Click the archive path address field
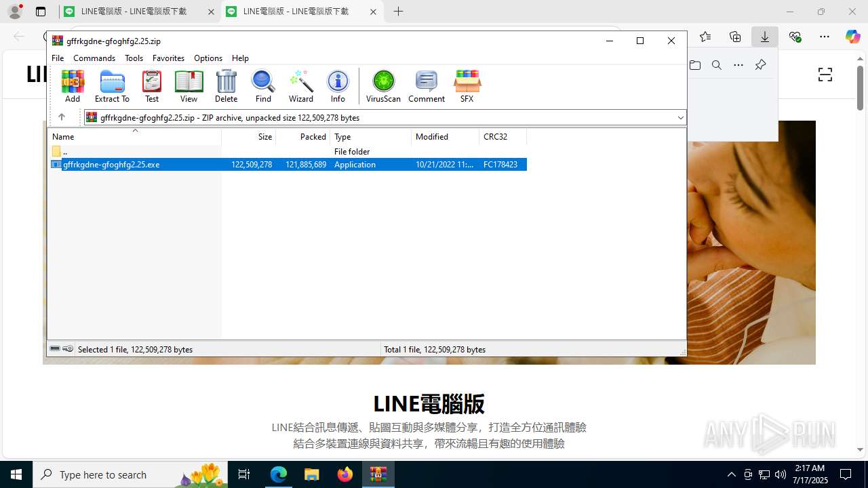 tap(384, 118)
